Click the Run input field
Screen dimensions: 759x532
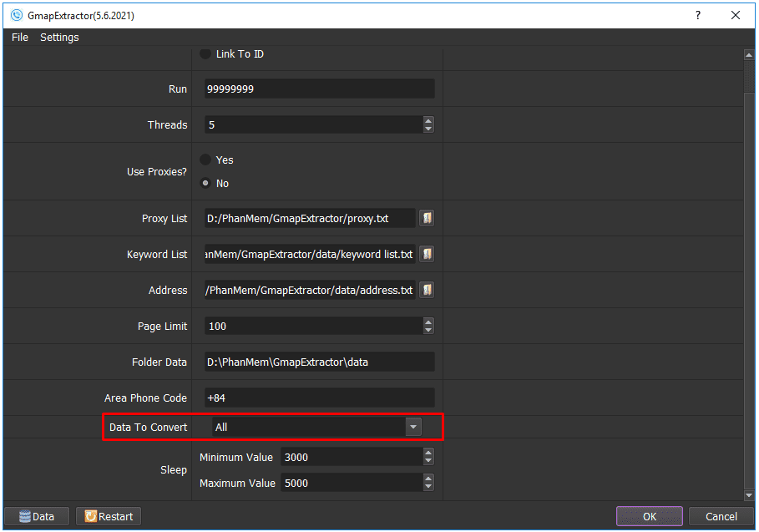(x=320, y=89)
